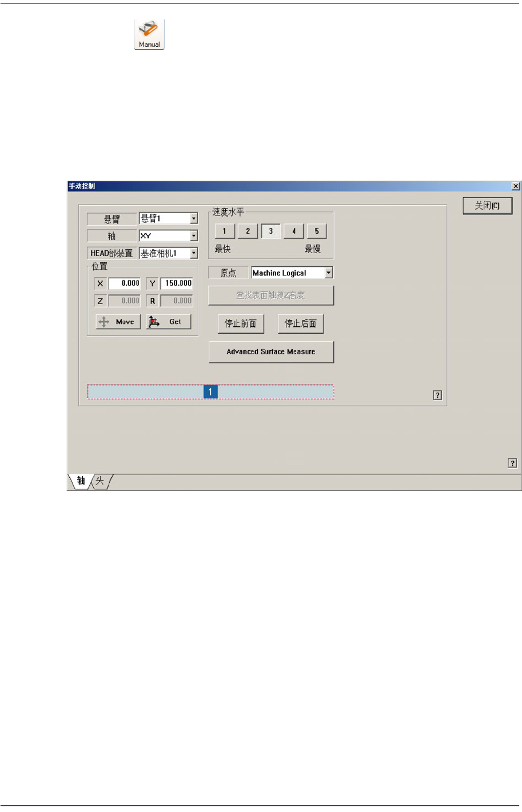Switch to the 轴 tab
Image resolution: width=522 pixels, height=812 pixels.
[81, 481]
